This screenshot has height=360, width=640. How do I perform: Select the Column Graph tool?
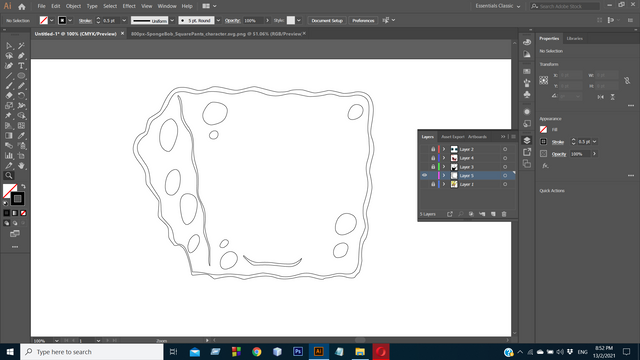(9, 156)
